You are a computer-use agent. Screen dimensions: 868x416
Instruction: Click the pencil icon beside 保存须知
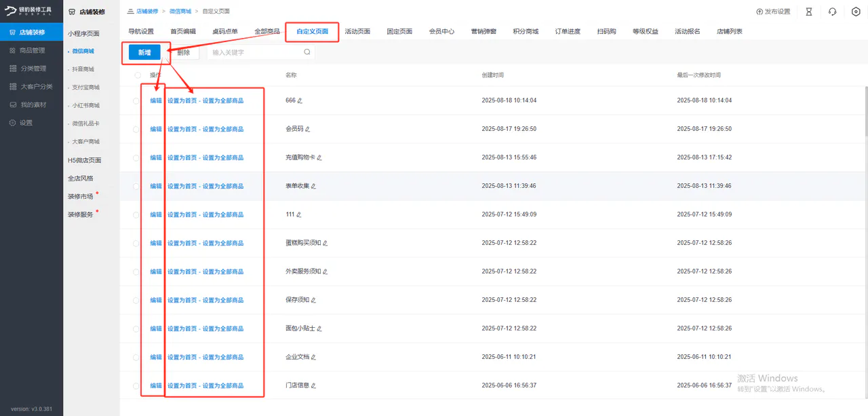(x=313, y=300)
